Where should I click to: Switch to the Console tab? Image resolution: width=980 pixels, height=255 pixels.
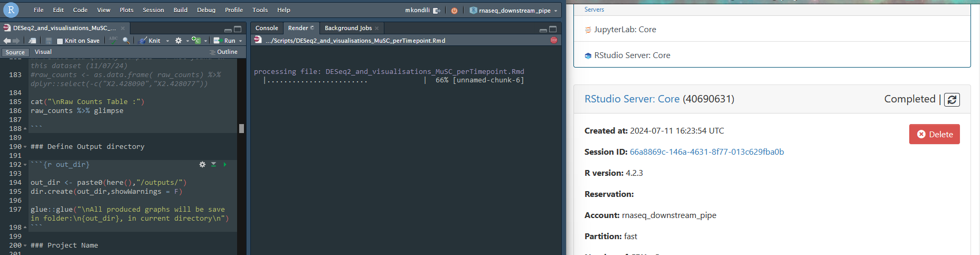[267, 28]
